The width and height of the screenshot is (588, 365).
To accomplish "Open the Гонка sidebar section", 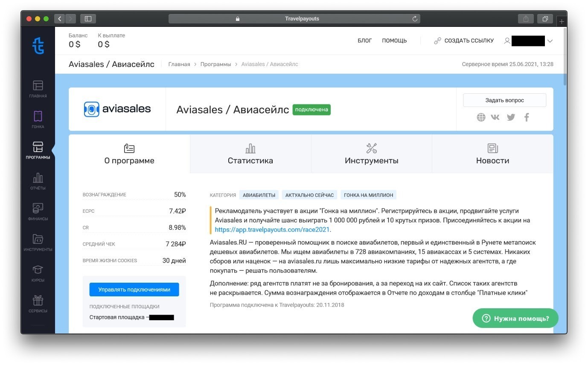I will (x=38, y=119).
